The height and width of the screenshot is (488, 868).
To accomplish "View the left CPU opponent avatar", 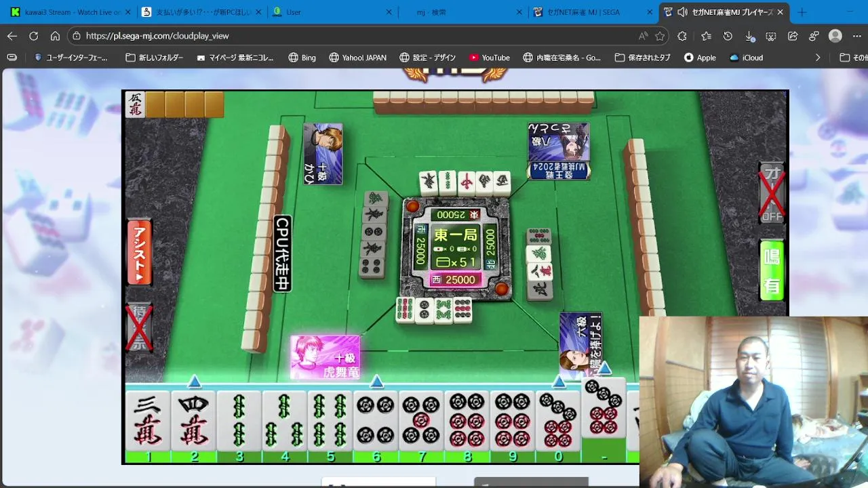I will click(323, 154).
